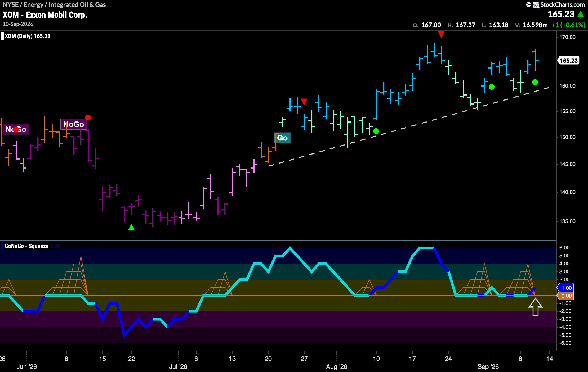This screenshot has height=372, width=588.
Task: Click the 170.00 price axis label
Action: 567,37
